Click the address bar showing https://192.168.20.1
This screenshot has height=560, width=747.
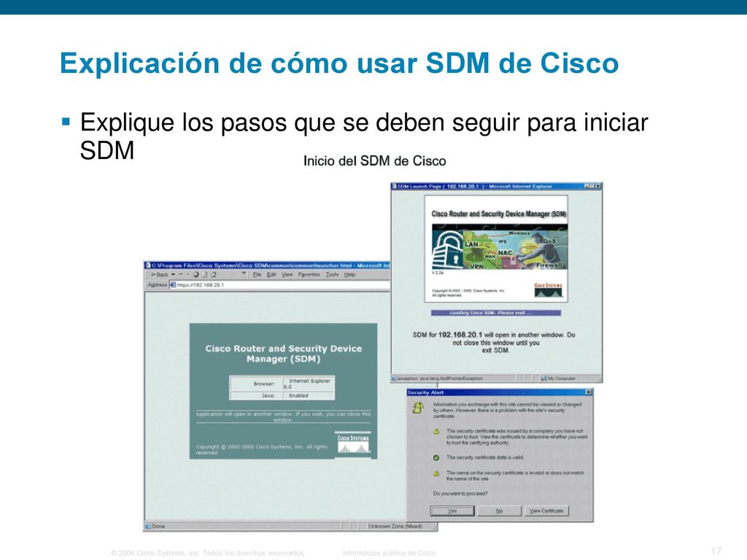coord(280,285)
